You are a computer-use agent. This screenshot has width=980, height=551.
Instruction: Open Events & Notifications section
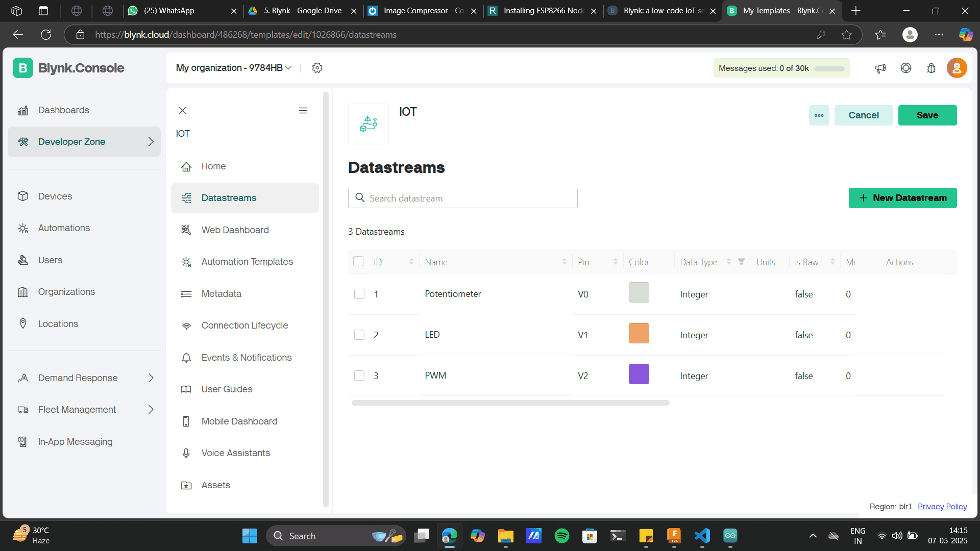pos(245,358)
